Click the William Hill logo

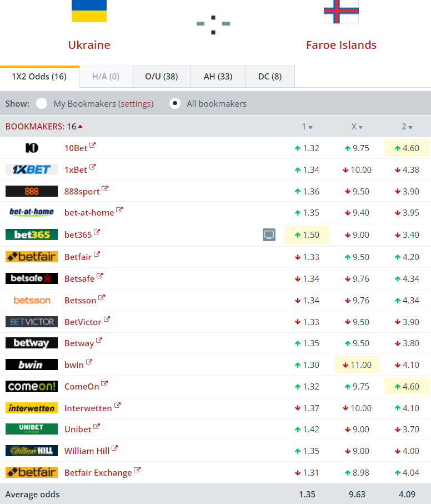point(32,451)
